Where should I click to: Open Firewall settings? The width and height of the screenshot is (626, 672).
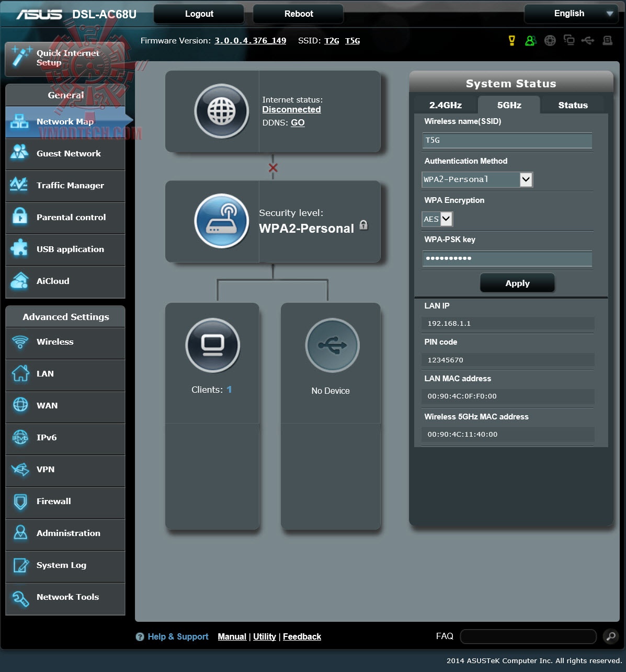(65, 502)
